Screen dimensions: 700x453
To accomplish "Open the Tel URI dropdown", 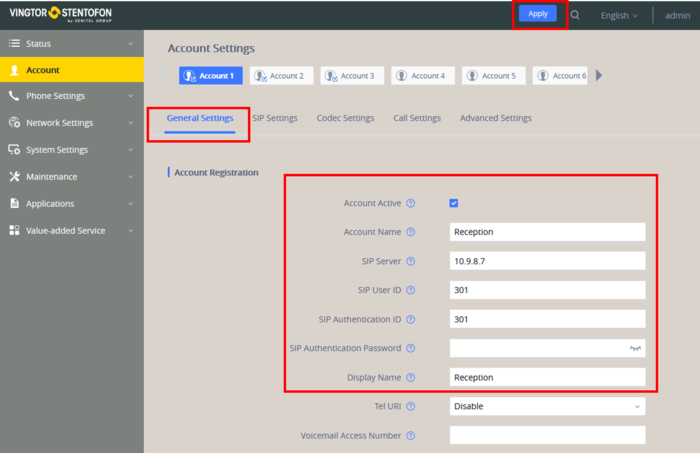I will [547, 407].
